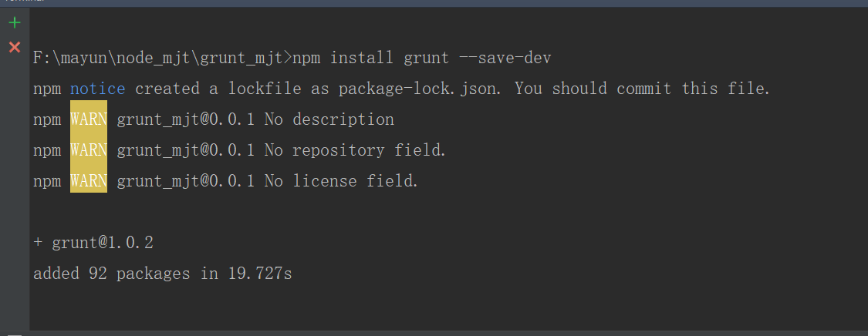The width and height of the screenshot is (868, 336).
Task: Click the bottom status bar strip
Action: click(432, 333)
